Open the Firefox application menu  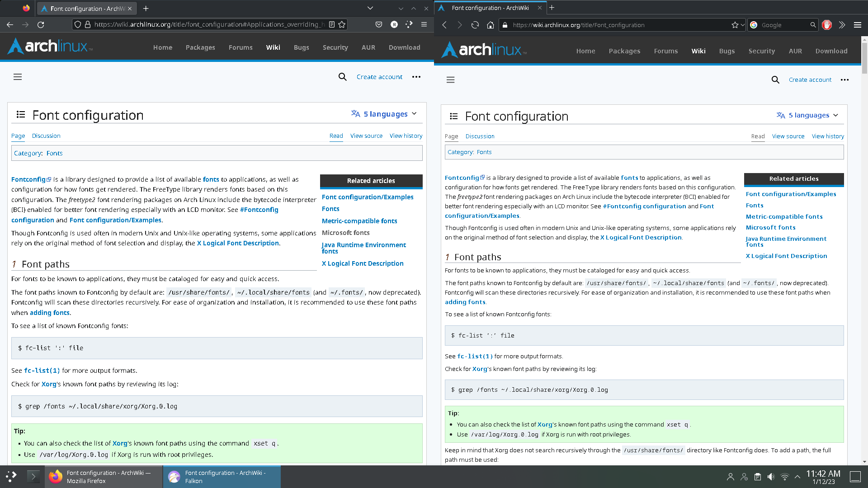(424, 24)
